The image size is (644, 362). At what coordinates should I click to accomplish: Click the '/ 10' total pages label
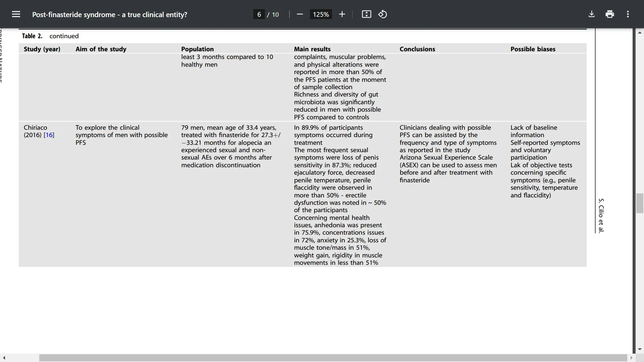click(x=273, y=14)
